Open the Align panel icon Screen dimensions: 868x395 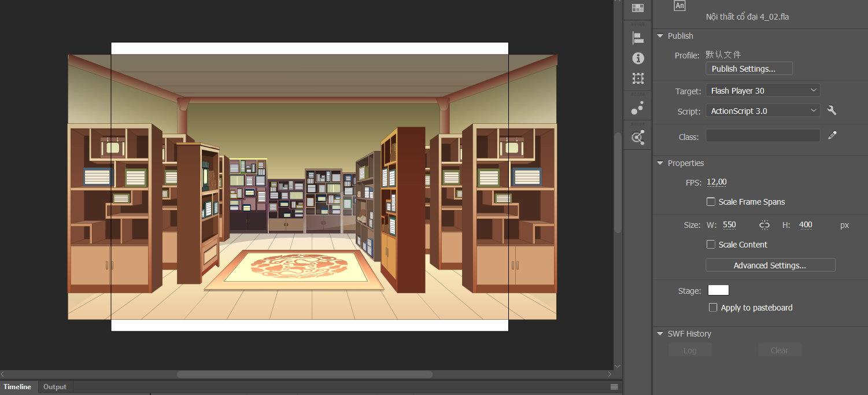coord(638,39)
